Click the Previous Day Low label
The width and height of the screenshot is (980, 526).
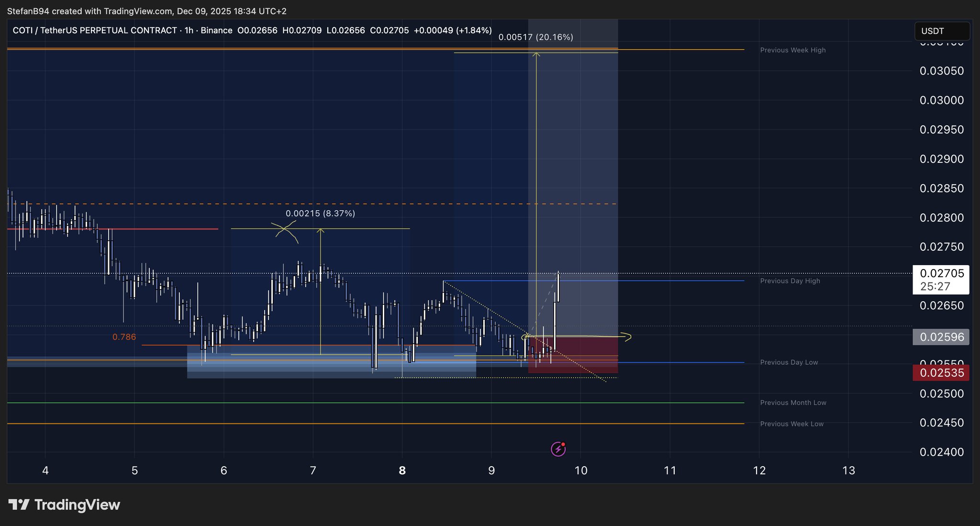[789, 362]
